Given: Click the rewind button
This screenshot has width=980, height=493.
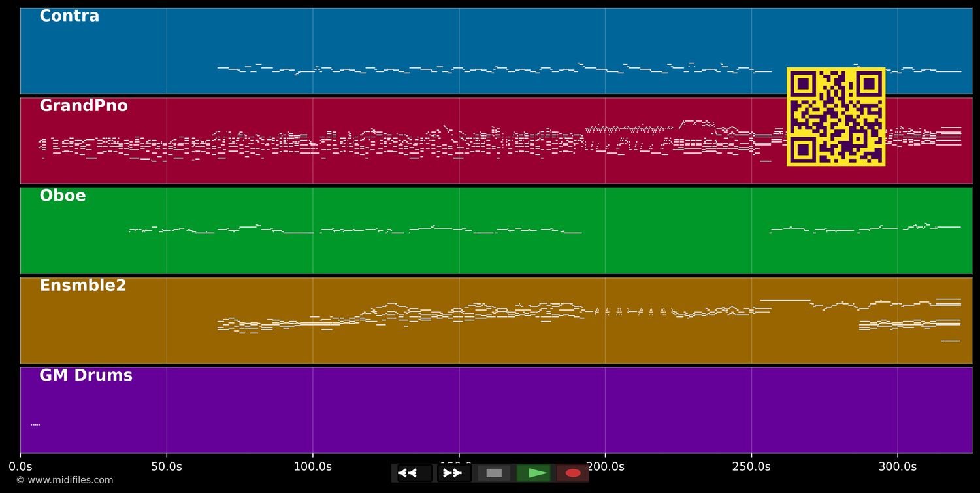Looking at the screenshot, I should 414,473.
